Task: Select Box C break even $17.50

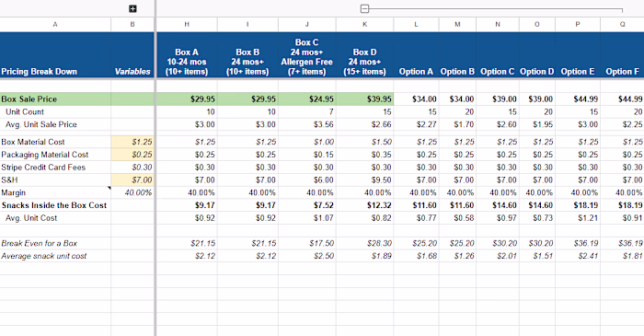Action: 306,244
